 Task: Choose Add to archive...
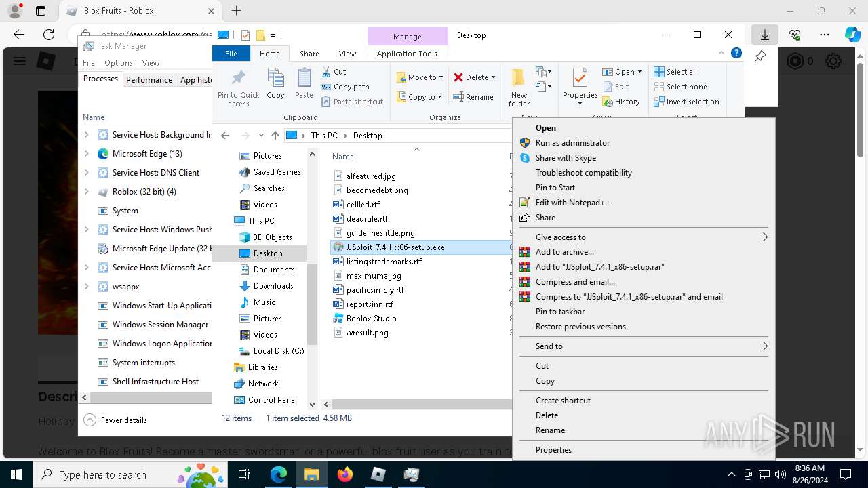coord(564,252)
